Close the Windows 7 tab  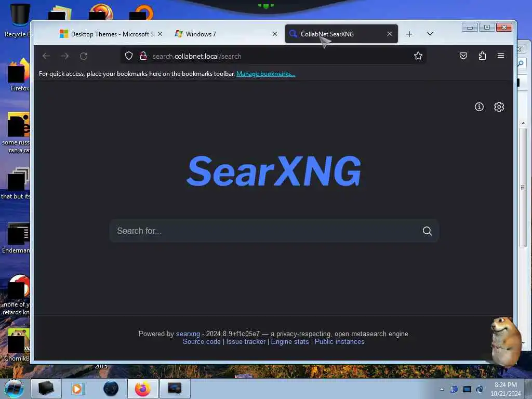[275, 34]
